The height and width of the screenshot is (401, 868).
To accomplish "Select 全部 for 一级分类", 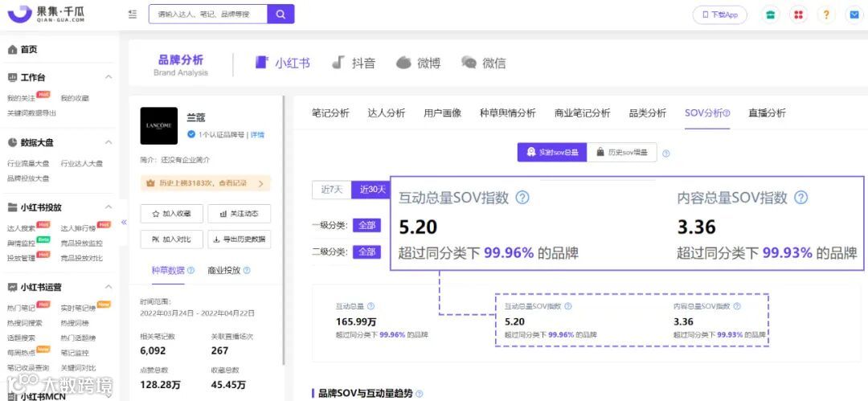I will point(367,226).
